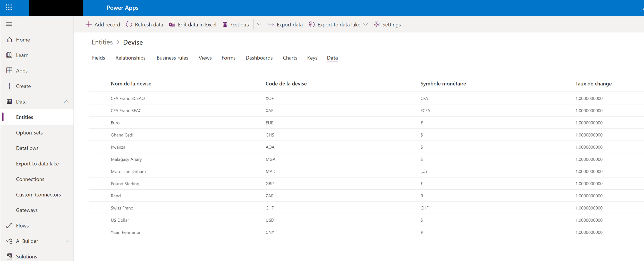644x261 pixels.
Task: Click the Entities breadcrumb link
Action: pos(102,42)
